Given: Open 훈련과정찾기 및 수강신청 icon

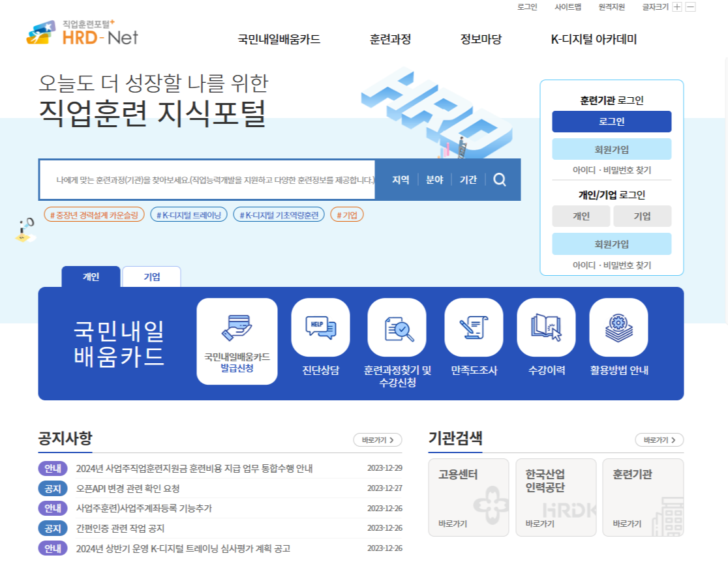Looking at the screenshot, I should [397, 327].
